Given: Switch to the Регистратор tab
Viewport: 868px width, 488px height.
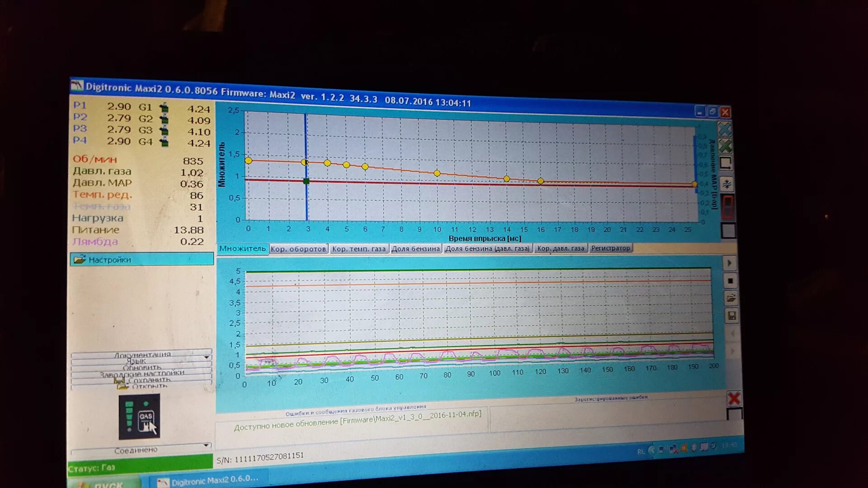Looking at the screenshot, I should (610, 248).
